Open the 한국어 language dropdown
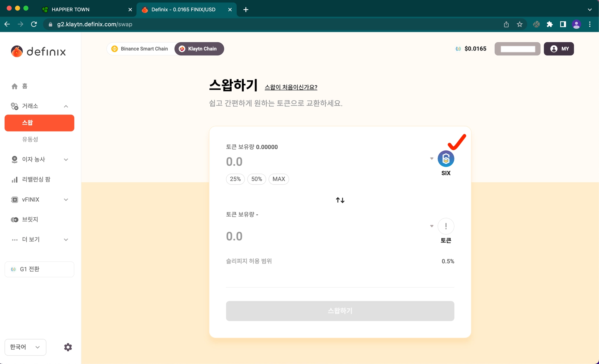 (25, 347)
